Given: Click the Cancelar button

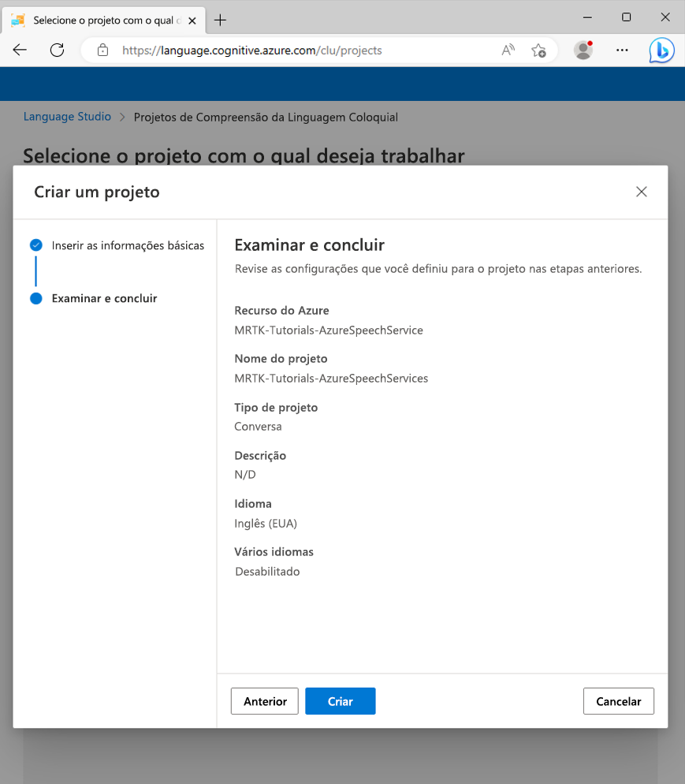Looking at the screenshot, I should [x=619, y=701].
